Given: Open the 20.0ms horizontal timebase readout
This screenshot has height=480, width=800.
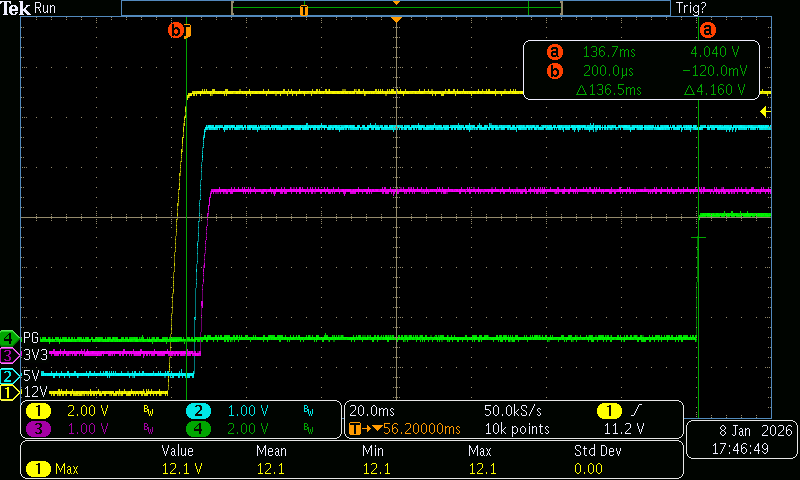Looking at the screenshot, I should [371, 411].
